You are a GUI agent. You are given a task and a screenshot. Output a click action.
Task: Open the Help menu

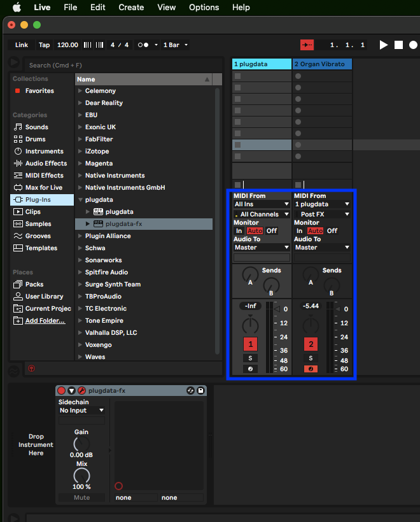pyautogui.click(x=241, y=8)
